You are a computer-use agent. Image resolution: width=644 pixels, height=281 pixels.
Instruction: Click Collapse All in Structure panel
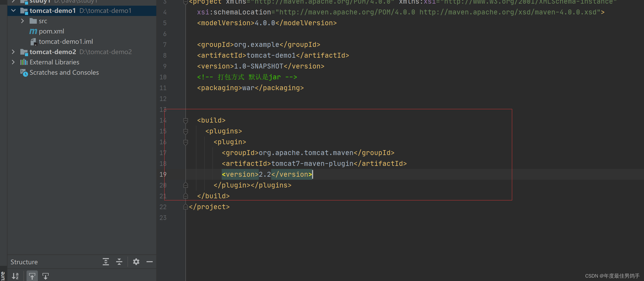pyautogui.click(x=119, y=262)
